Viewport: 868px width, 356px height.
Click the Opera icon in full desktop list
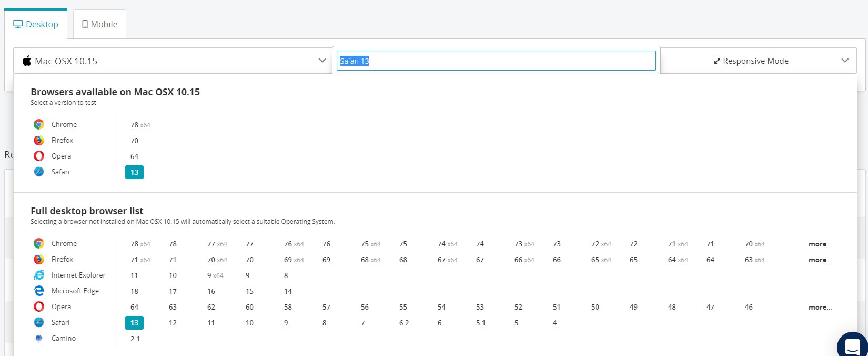click(x=39, y=306)
